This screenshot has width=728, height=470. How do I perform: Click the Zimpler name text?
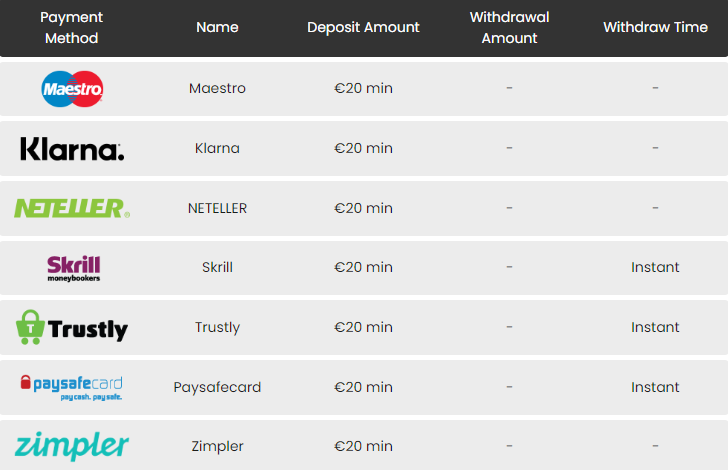[x=217, y=446]
